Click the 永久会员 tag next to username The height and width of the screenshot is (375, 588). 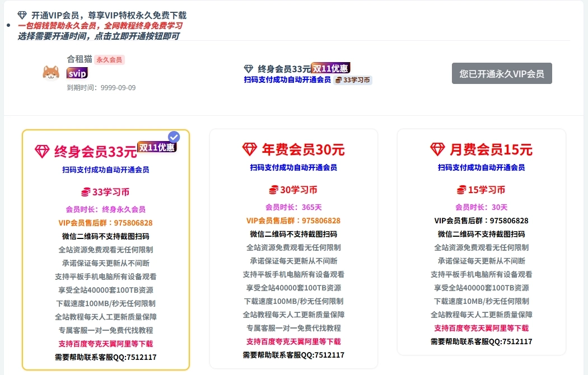pyautogui.click(x=109, y=60)
